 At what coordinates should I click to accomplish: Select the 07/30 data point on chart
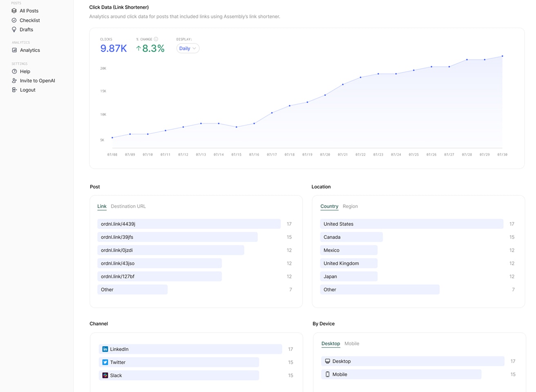point(502,56)
